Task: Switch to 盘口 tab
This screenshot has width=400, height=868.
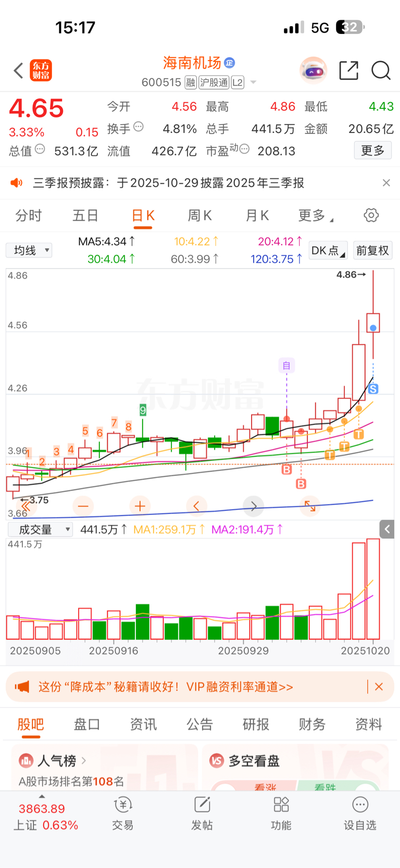Action: click(x=87, y=724)
